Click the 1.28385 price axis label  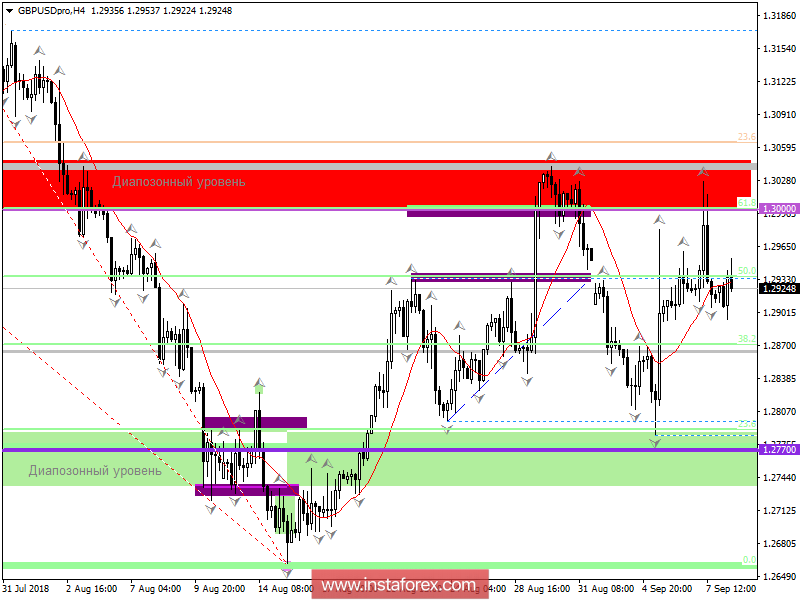click(x=779, y=379)
